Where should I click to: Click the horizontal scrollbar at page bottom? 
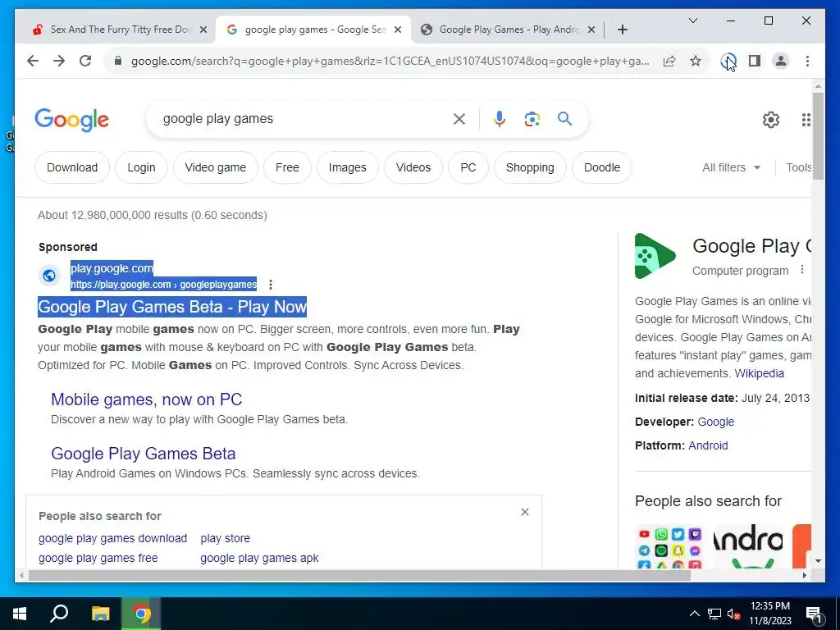pos(359,576)
